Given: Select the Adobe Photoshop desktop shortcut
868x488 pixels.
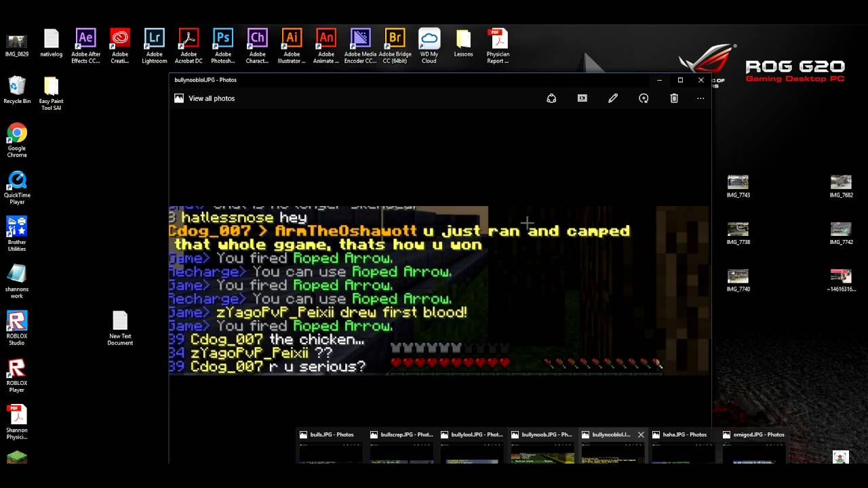Looking at the screenshot, I should click(x=223, y=46).
